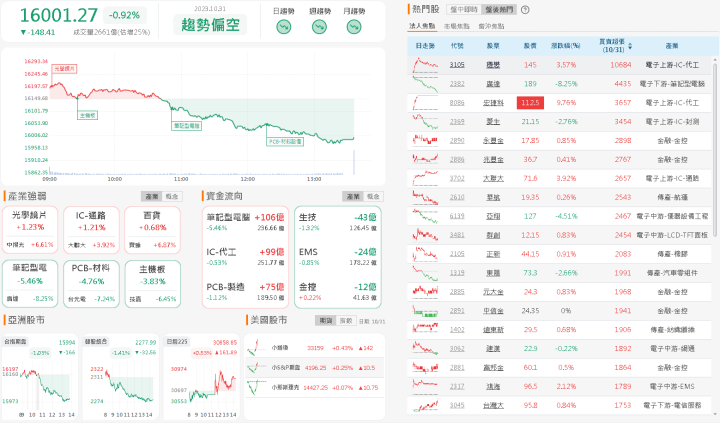Screen dimensions: 720x423
Task: Open the 筆記型電 -5.46% industry card
Action: click(30, 284)
